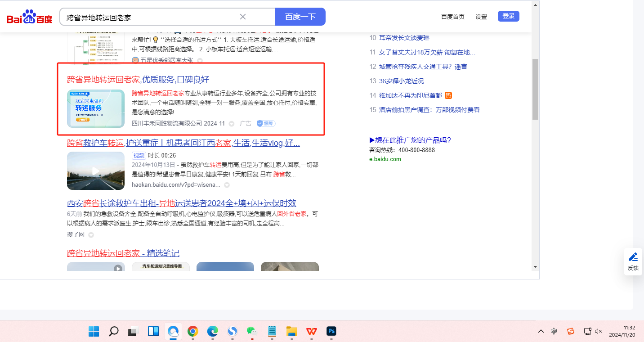
Task: Switch the 中 input method language indicator
Action: pos(554,331)
